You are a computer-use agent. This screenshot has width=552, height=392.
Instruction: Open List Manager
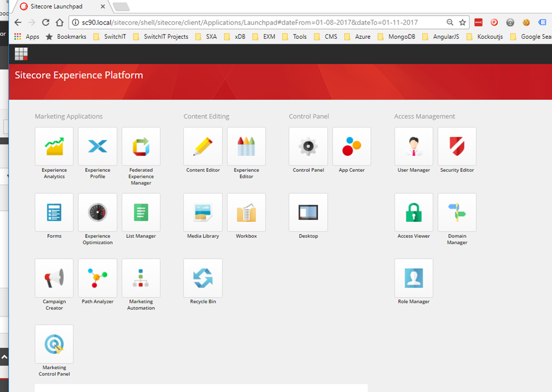pyautogui.click(x=141, y=212)
